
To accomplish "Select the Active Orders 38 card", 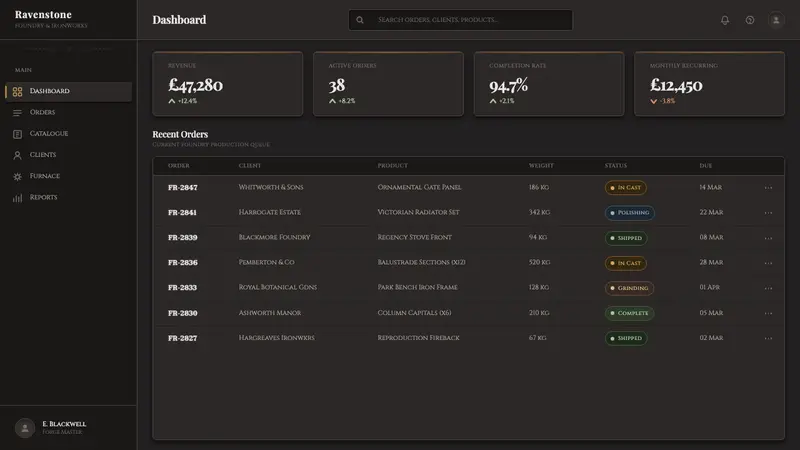I will point(388,84).
